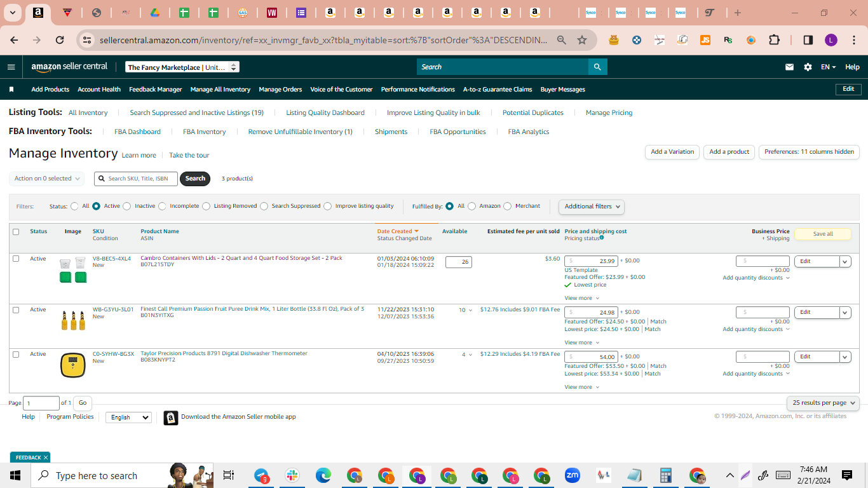Open Account Health in the navigation bar

click(99, 90)
